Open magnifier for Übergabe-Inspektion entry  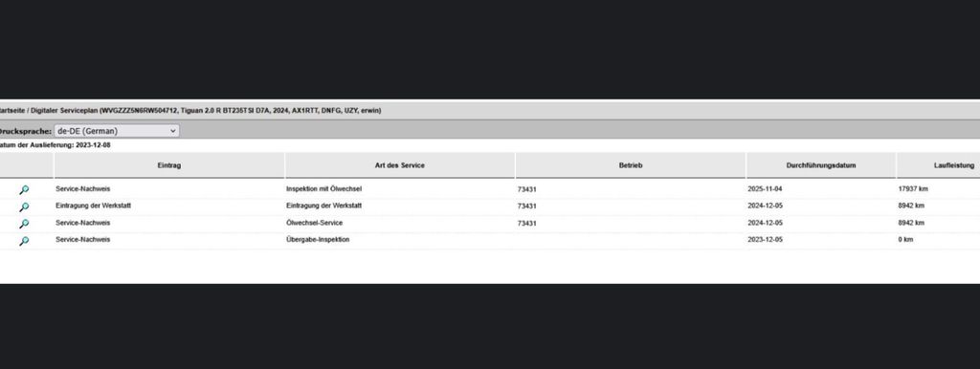pyautogui.click(x=24, y=240)
